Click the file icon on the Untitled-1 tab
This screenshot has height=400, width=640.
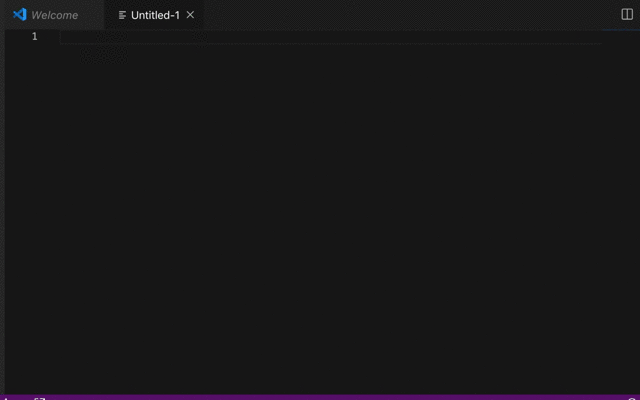click(x=122, y=16)
